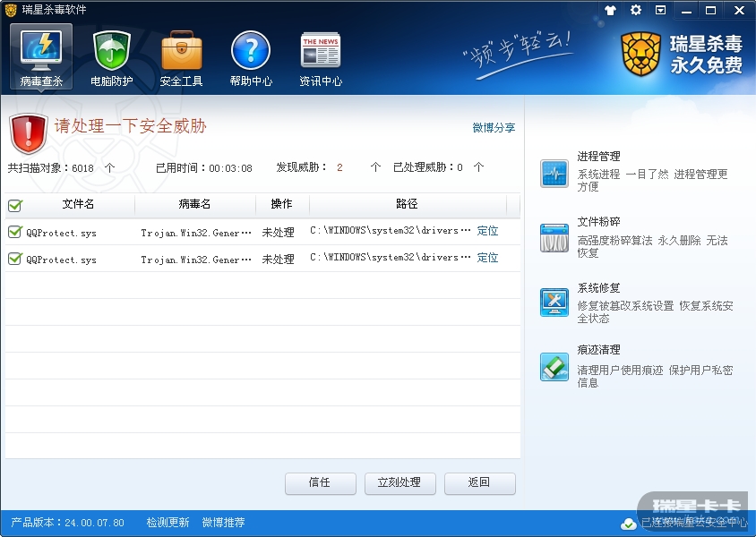The width and height of the screenshot is (756, 537).
Task: Click the 返回 back button
Action: click(x=480, y=483)
